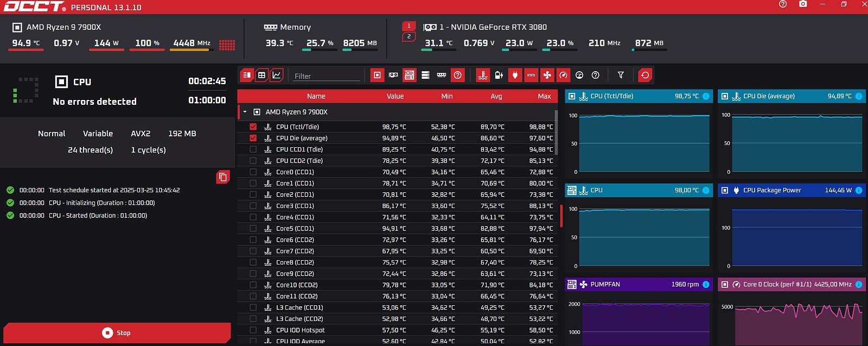Click the 'No errors detected' status text
Image resolution: width=868 pixels, height=346 pixels.
point(94,102)
